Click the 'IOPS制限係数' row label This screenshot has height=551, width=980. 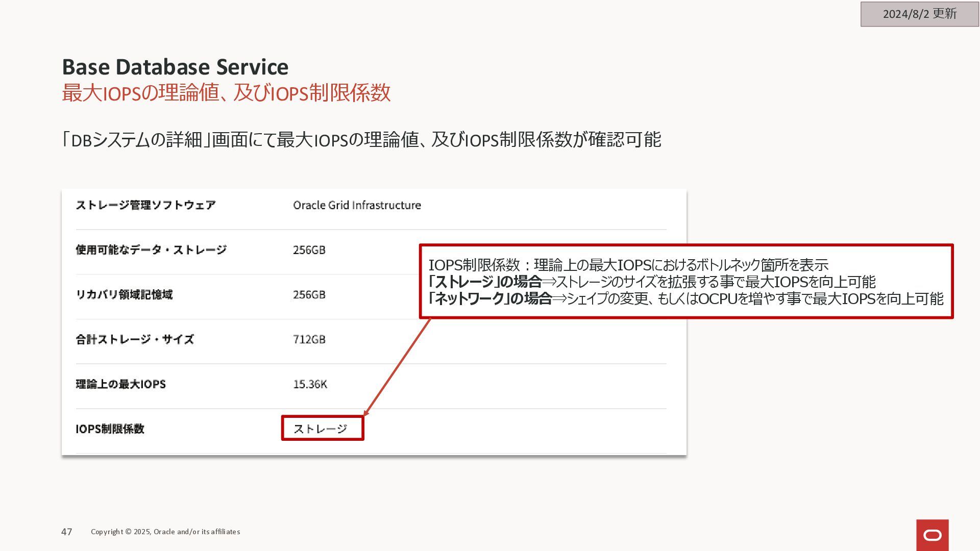tap(110, 429)
